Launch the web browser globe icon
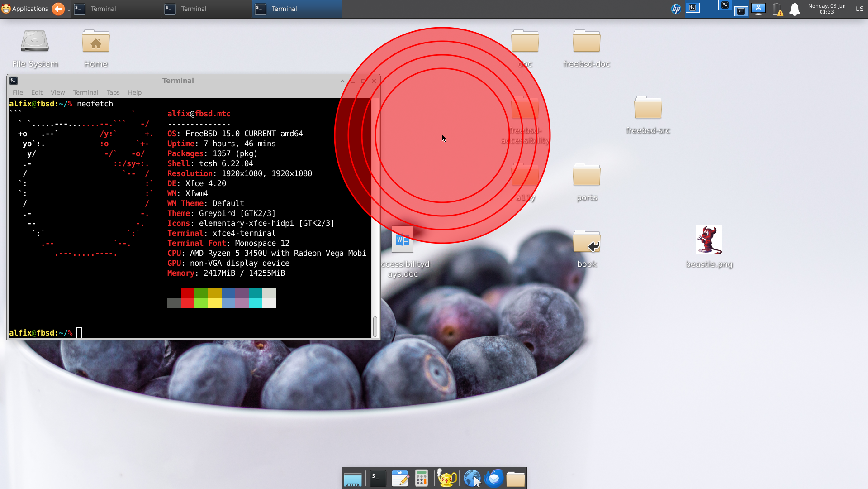868x489 pixels. coord(472,479)
